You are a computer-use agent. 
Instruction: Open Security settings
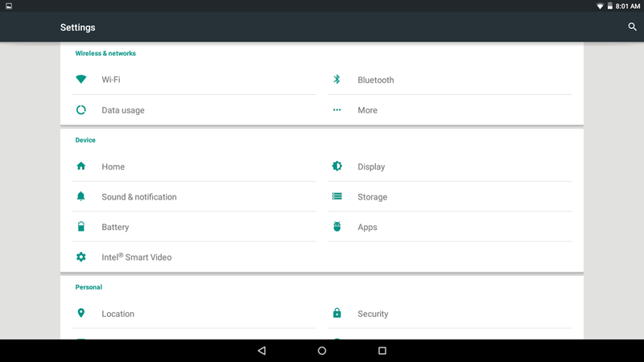450,314
